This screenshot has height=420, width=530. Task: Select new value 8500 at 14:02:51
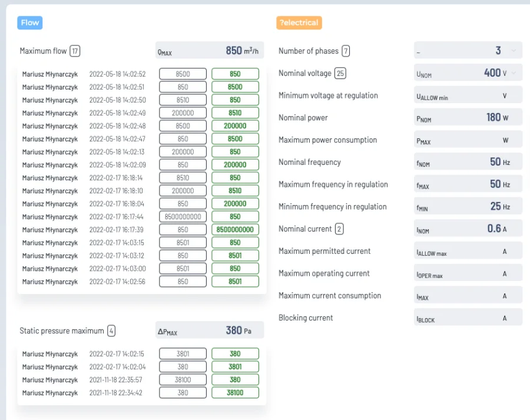(x=235, y=87)
